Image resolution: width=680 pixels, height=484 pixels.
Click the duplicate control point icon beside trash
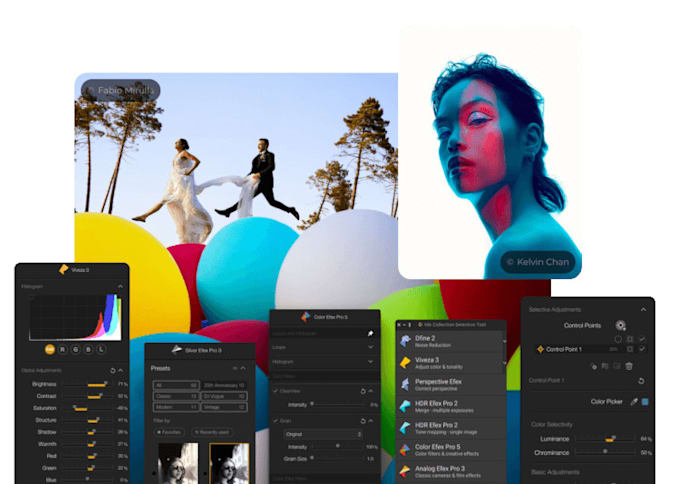coord(617,366)
